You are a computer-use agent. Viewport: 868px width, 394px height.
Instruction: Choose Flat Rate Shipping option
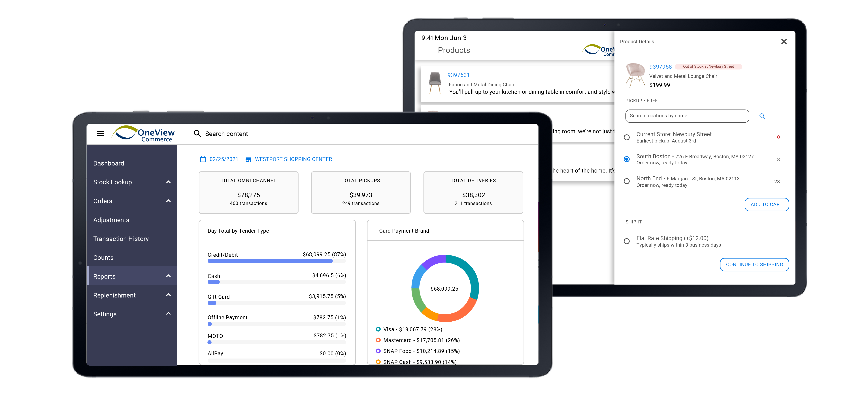pos(627,241)
